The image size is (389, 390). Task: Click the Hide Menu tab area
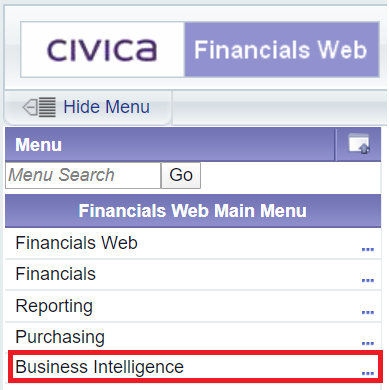[88, 107]
